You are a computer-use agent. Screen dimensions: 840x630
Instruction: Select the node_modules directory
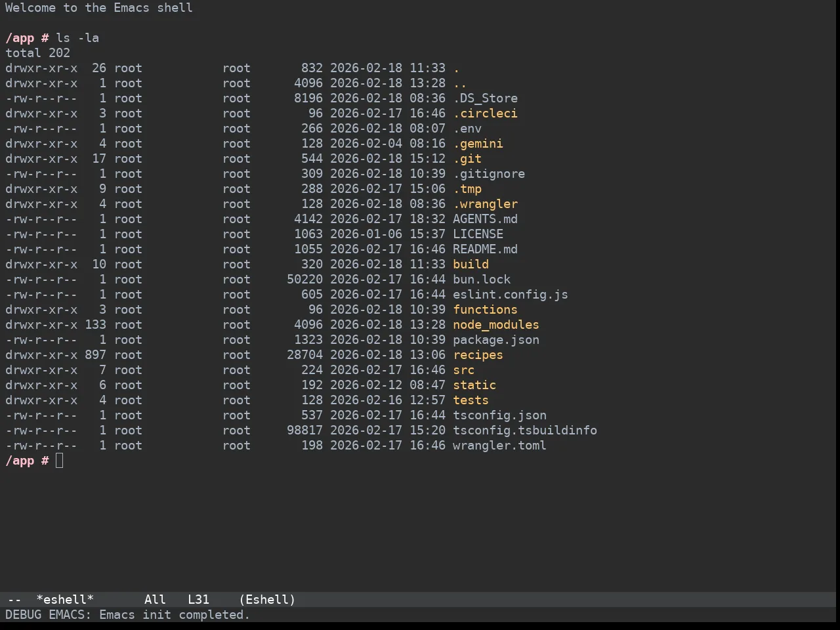click(496, 325)
